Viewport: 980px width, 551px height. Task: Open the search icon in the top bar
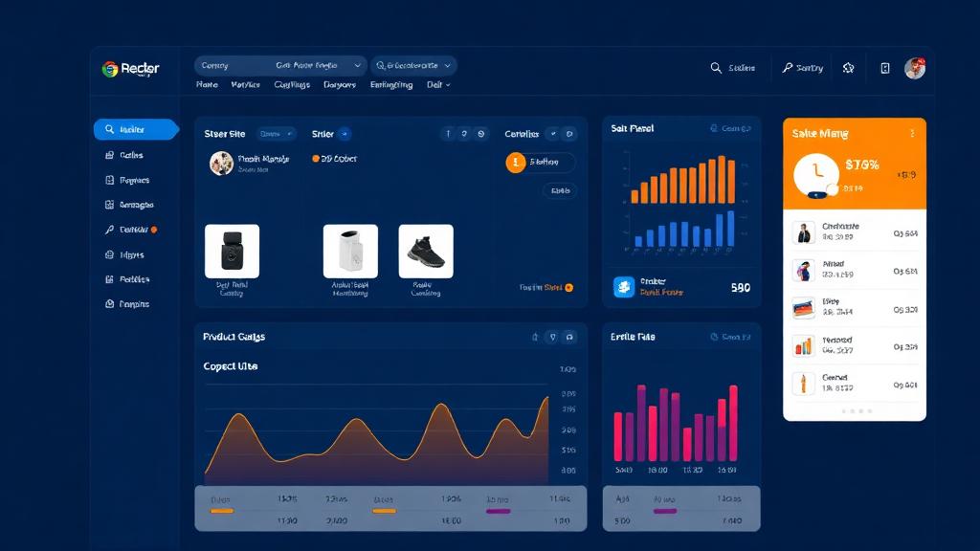pyautogui.click(x=717, y=68)
